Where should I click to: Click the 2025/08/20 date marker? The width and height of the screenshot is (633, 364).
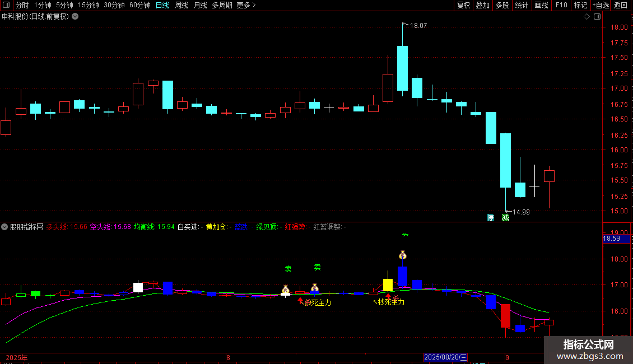pos(446,357)
